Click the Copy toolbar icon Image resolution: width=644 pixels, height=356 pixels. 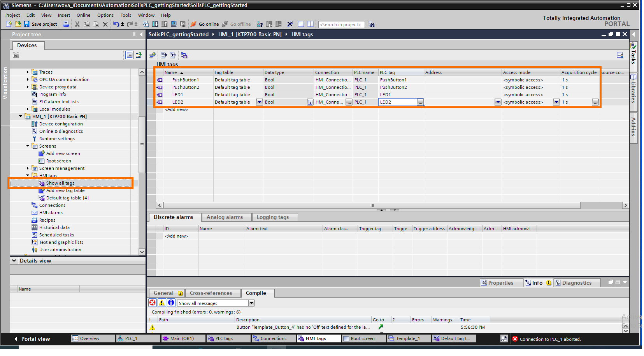click(86, 24)
